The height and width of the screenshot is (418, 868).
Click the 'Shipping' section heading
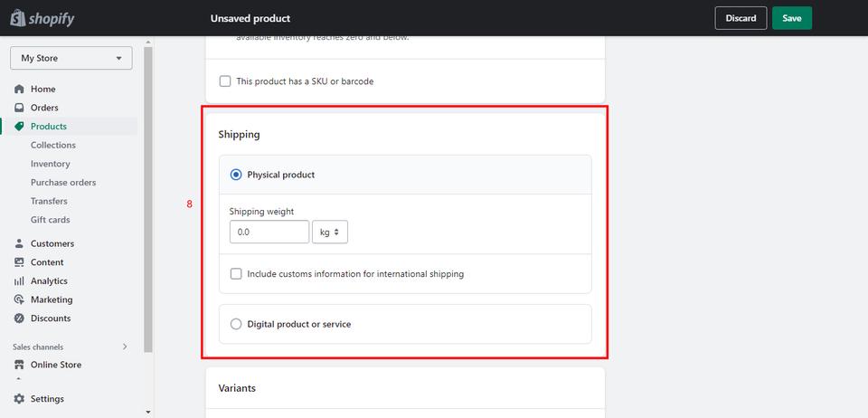coord(239,135)
